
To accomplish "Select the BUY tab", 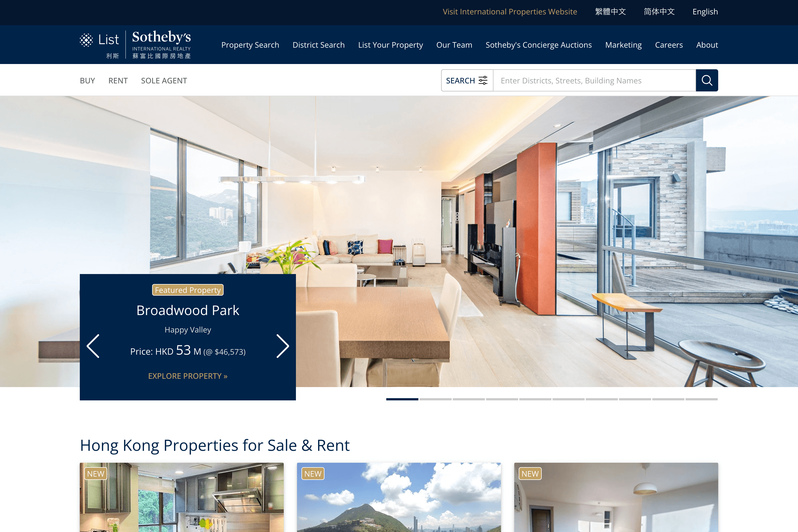I will click(87, 80).
